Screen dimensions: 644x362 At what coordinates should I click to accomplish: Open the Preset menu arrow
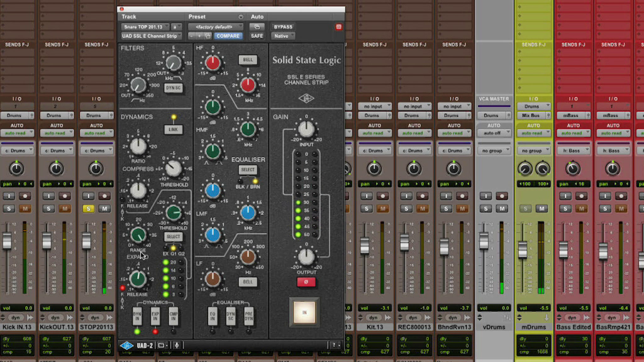240,17
